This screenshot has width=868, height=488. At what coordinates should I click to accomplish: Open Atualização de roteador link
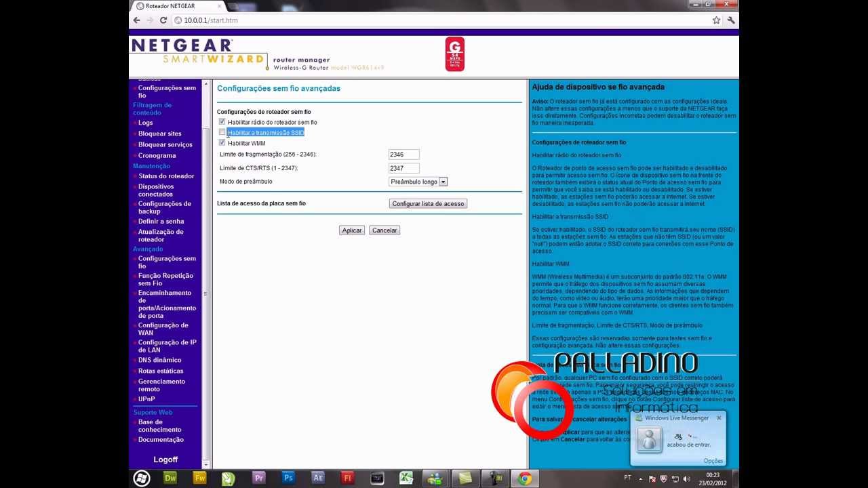tap(161, 235)
